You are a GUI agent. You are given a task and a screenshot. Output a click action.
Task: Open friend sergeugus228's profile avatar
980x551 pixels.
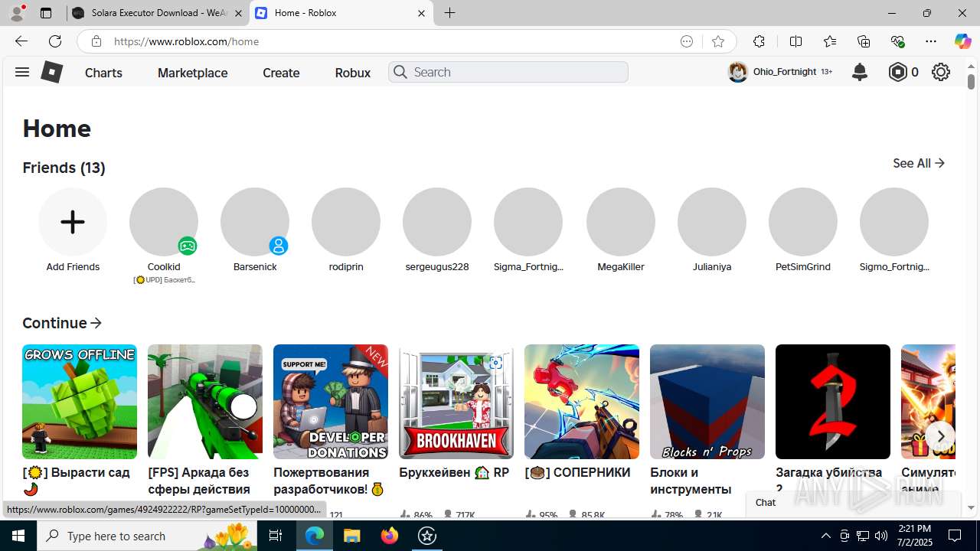437,222
